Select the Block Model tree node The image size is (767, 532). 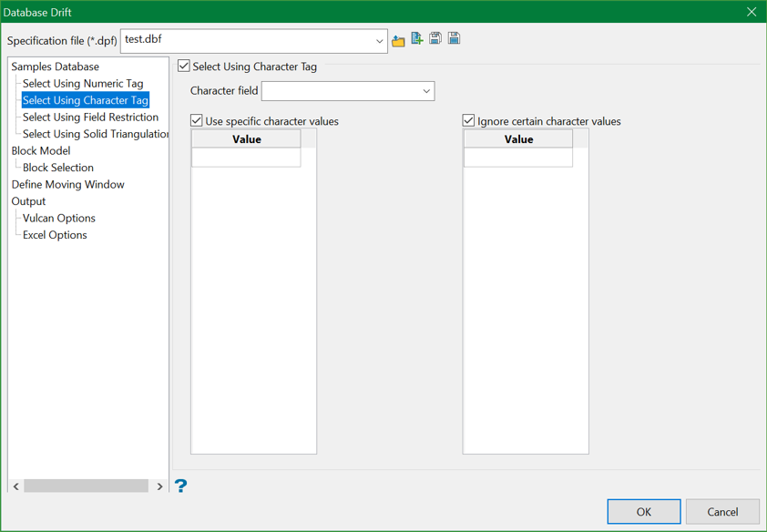41,150
